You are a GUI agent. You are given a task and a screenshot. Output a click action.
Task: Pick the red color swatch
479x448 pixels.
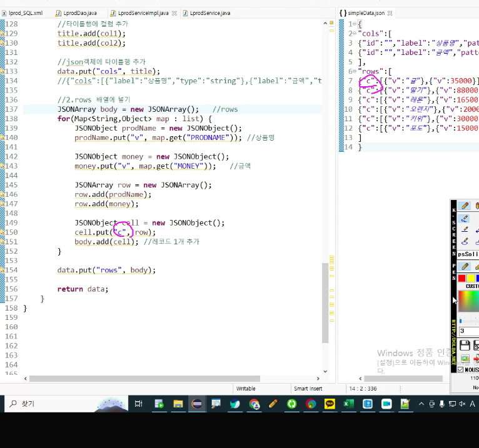coord(461,278)
